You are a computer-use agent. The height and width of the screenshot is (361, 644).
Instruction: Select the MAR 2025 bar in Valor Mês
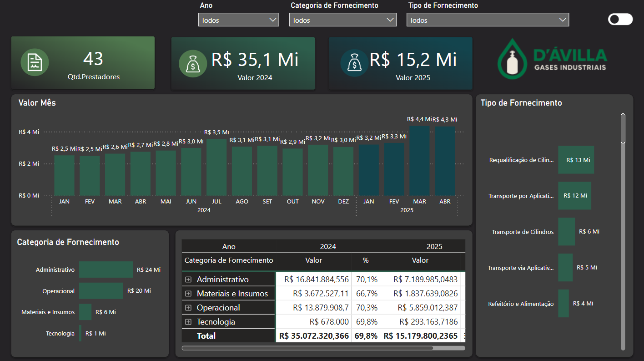(x=419, y=161)
